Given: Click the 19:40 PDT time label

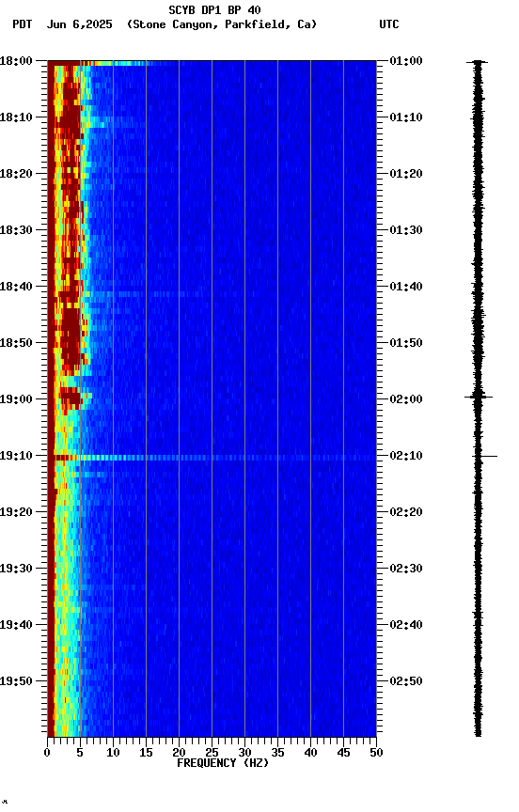Looking at the screenshot, I should [x=16, y=625].
